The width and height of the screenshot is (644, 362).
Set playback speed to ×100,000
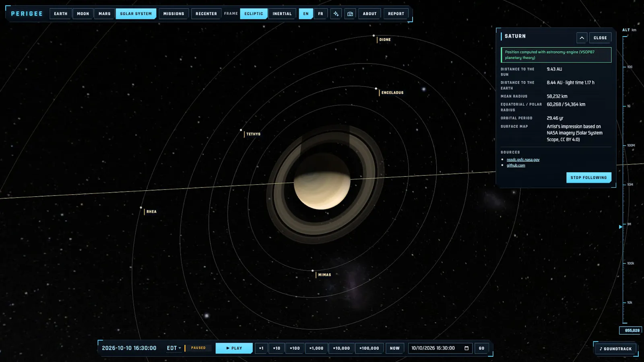[x=369, y=348]
